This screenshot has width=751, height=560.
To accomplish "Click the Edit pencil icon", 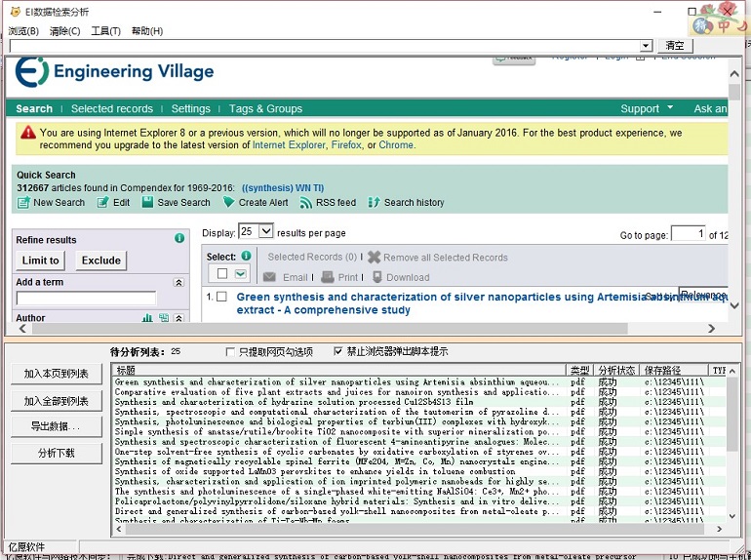I will point(103,203).
